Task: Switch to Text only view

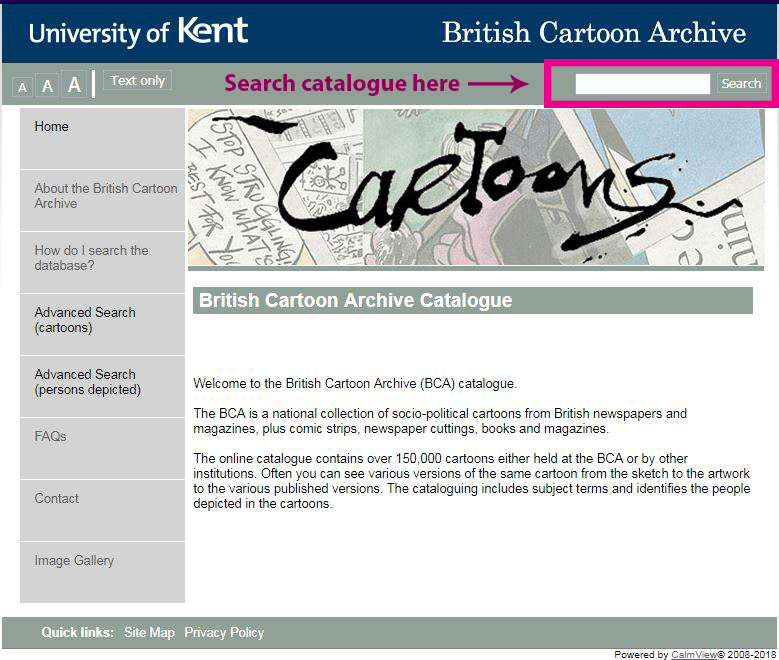Action: (x=137, y=81)
